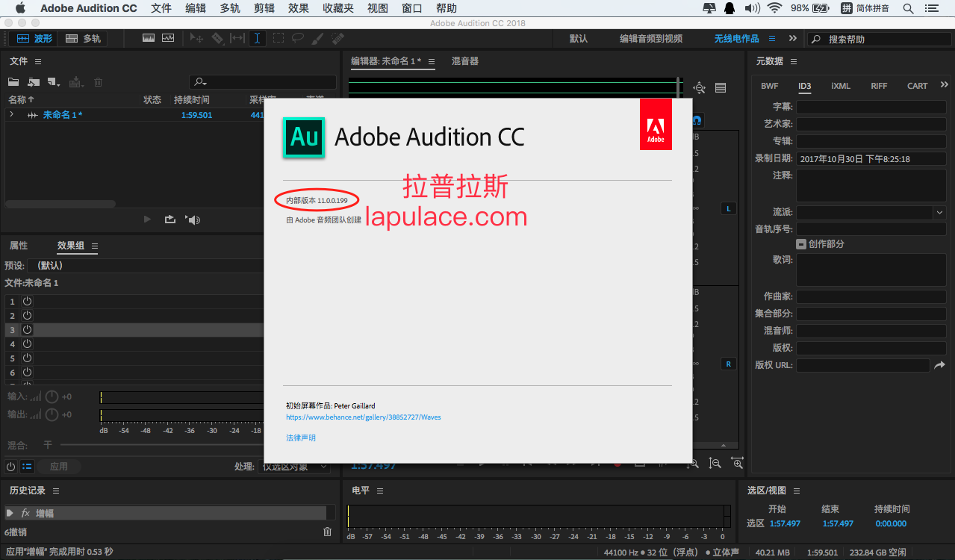Select the Time Selection tool
955x560 pixels.
click(x=258, y=38)
